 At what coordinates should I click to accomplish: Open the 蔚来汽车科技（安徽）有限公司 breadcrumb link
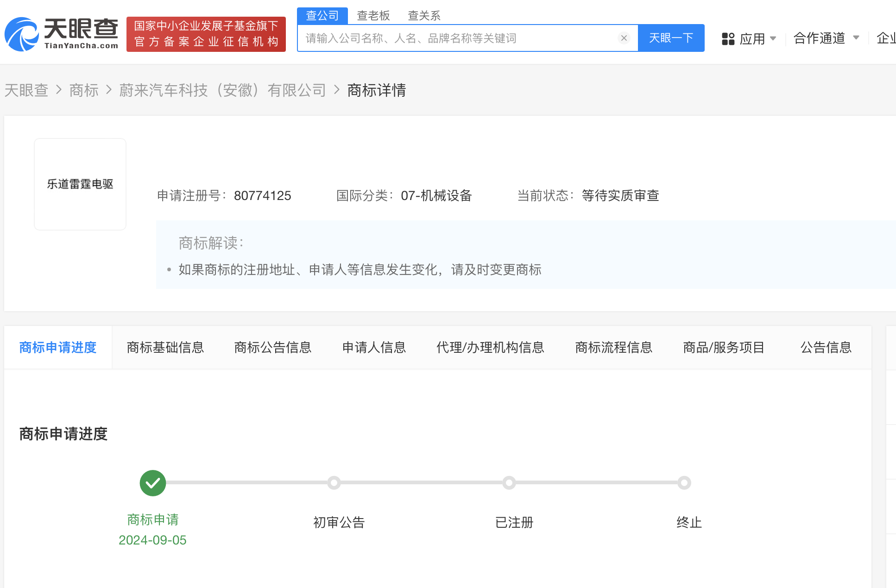223,90
